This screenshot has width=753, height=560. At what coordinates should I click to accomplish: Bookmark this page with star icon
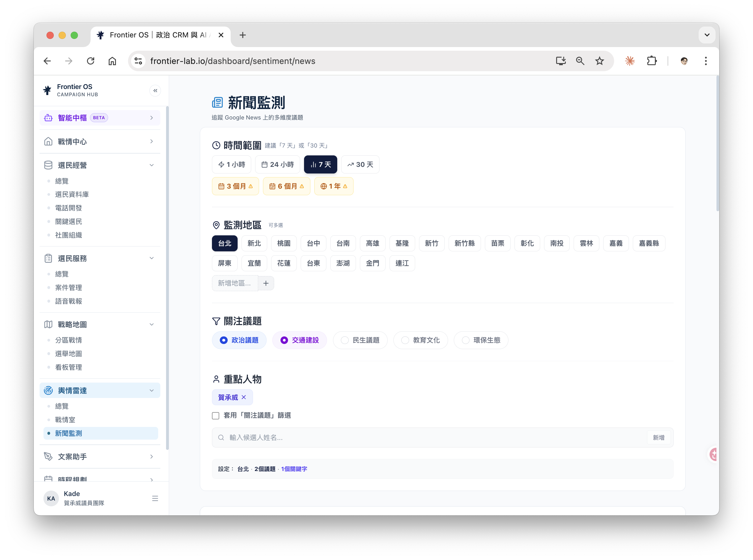pyautogui.click(x=599, y=61)
